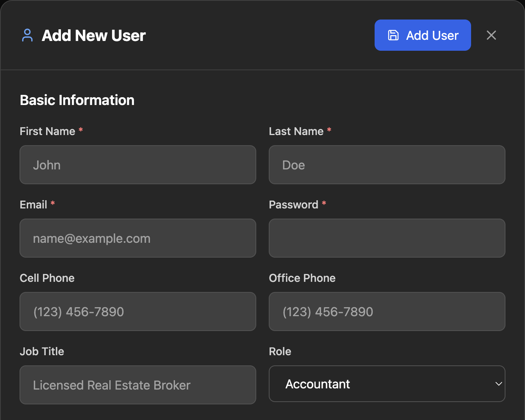
Task: Select the Office Phone input field
Action: (x=387, y=311)
